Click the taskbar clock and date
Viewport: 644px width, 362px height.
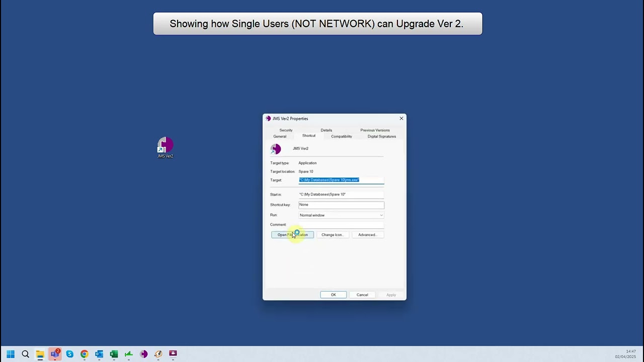point(625,354)
